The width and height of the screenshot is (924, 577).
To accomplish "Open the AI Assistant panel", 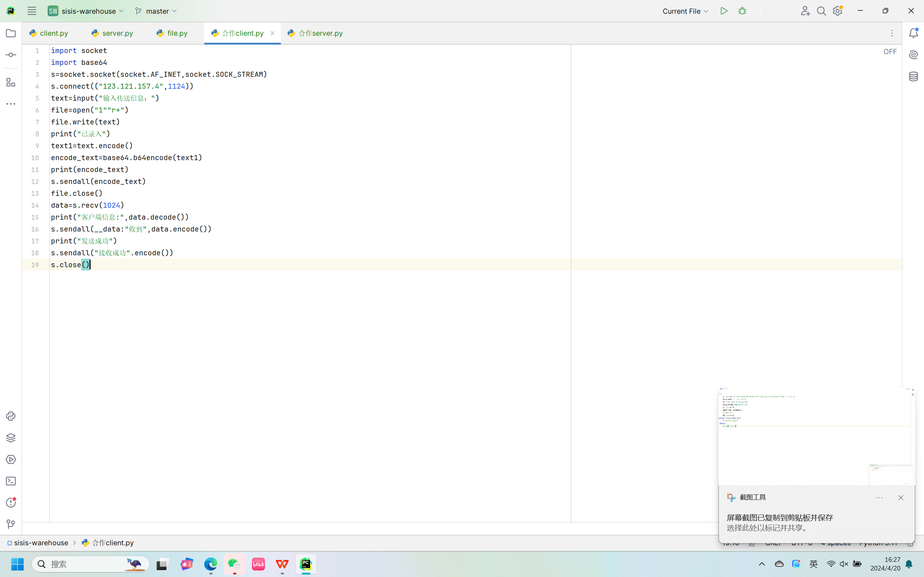I will 913,55.
